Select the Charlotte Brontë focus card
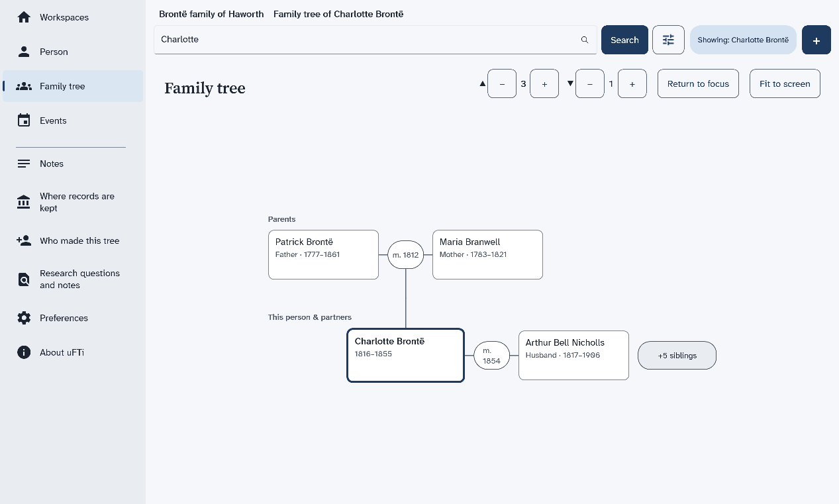Viewport: 839px width, 504px height. 405,355
